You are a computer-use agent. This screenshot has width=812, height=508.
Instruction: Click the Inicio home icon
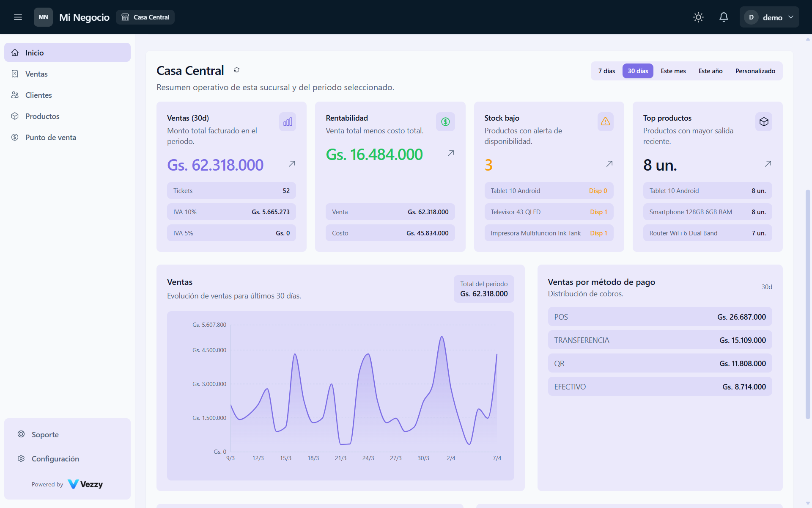[x=15, y=52]
